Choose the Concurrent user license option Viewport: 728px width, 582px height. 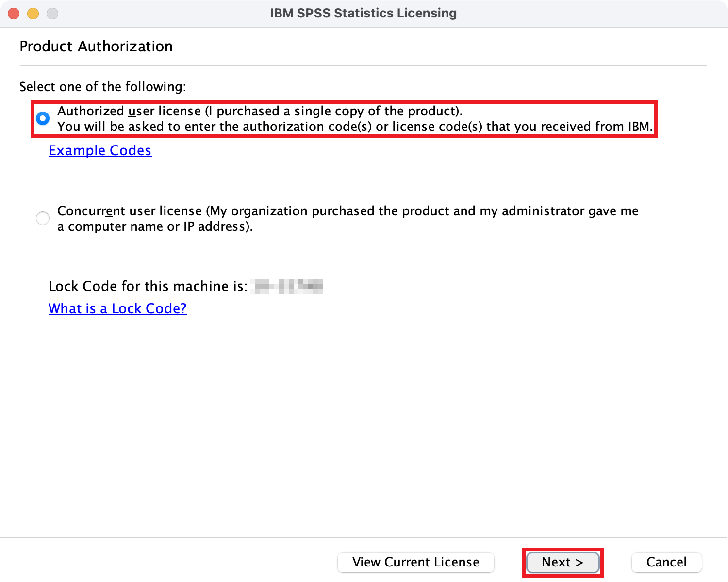click(x=43, y=218)
